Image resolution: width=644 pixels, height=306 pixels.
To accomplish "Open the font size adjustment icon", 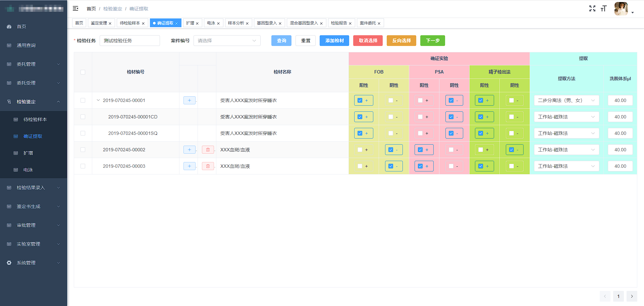I will point(604,8).
